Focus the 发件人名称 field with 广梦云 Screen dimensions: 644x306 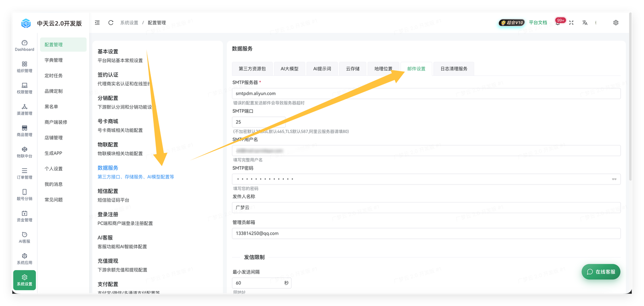click(x=426, y=208)
